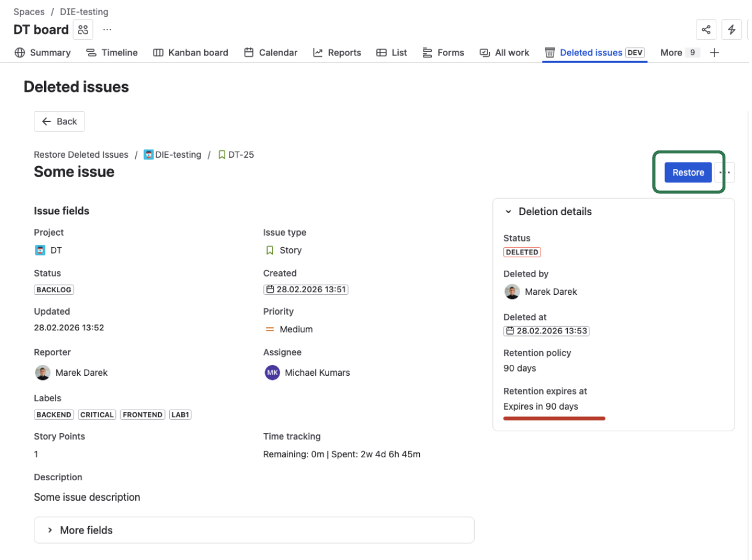Click the plus icon to add a tab
752x560 pixels.
715,53
